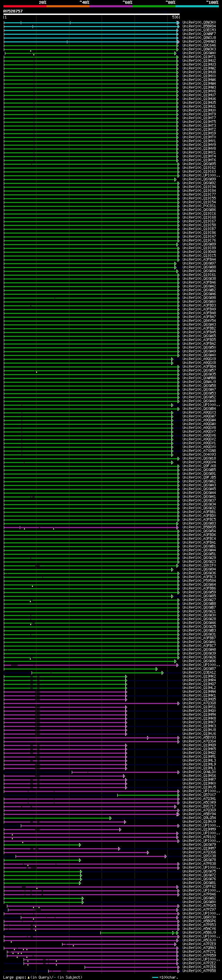
Task: Click the white query sequence bar
Action: point(92,15)
